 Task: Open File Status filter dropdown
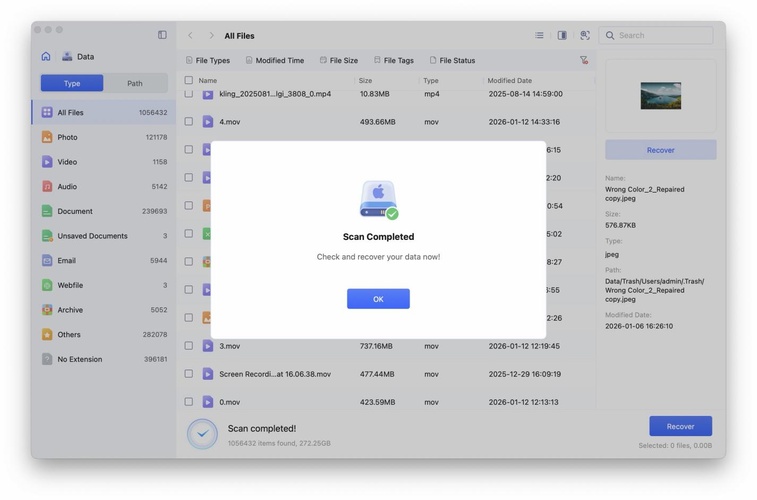tap(452, 60)
